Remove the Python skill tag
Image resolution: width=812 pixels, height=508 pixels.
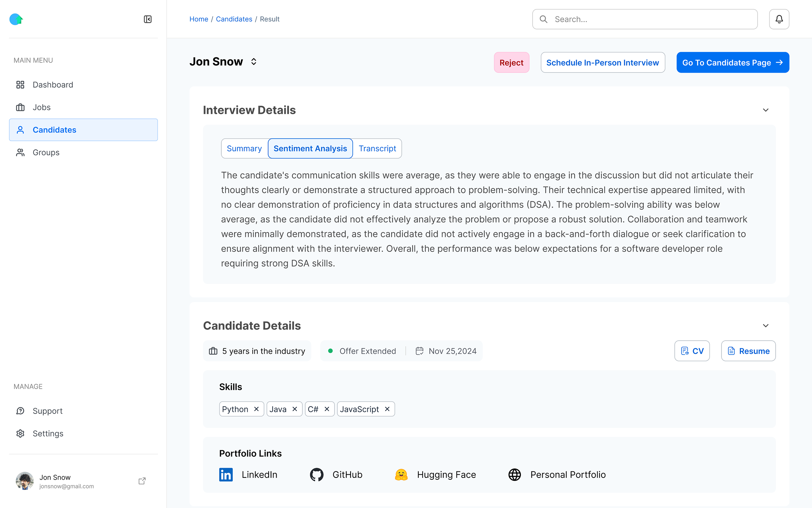tap(257, 409)
